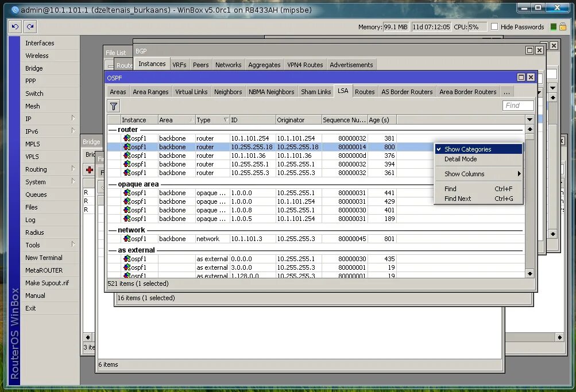Click the green status indicator in toolbar

click(553, 27)
